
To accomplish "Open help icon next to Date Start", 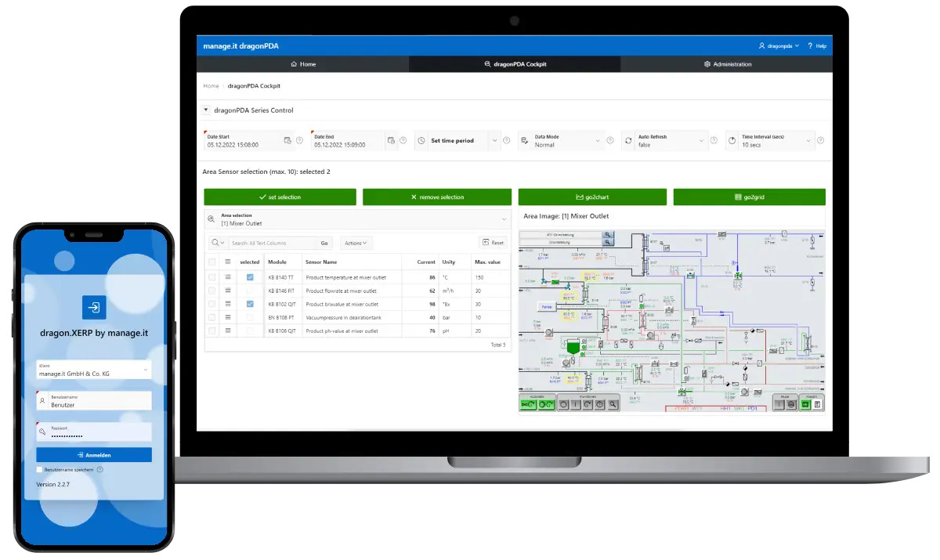I will [x=299, y=140].
